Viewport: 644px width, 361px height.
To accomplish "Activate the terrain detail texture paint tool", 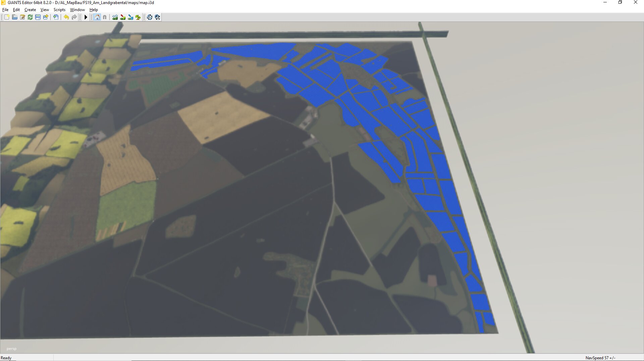I will (x=123, y=17).
